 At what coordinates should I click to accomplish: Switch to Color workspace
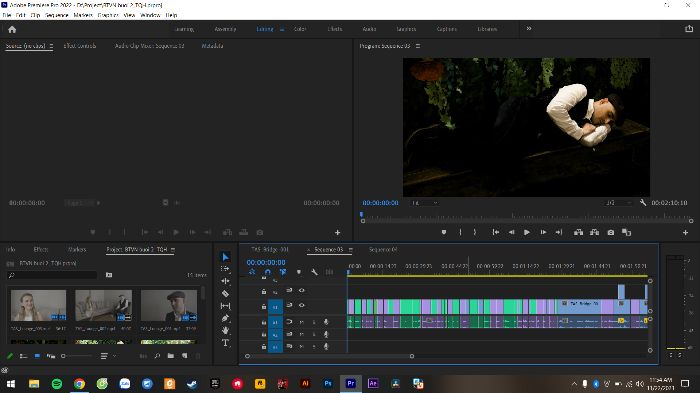300,29
